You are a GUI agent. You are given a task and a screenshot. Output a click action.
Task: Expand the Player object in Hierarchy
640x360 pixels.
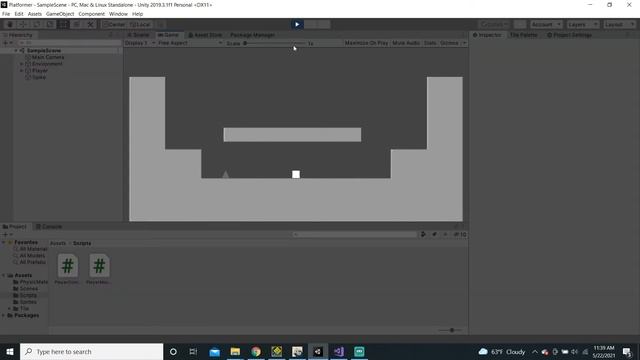tap(22, 71)
